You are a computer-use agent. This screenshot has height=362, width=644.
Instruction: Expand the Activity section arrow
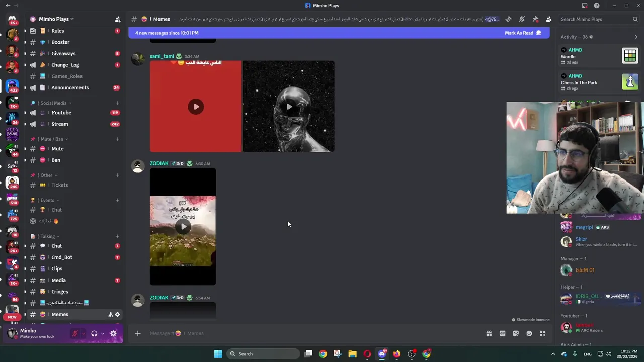pyautogui.click(x=636, y=37)
